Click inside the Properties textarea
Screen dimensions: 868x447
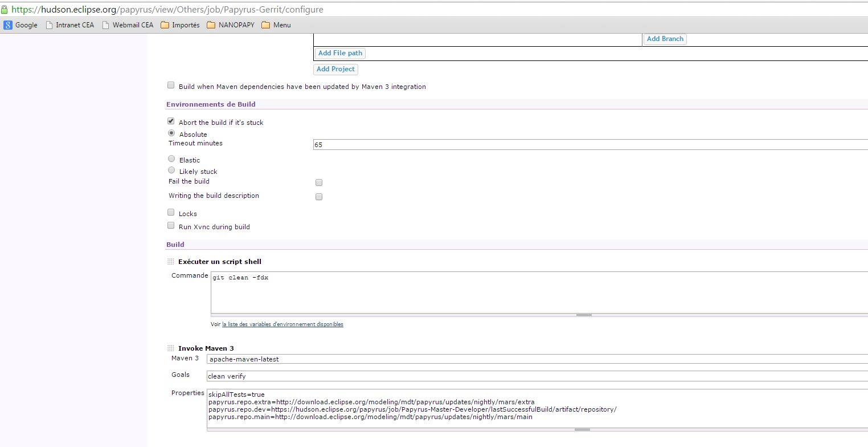(537, 408)
